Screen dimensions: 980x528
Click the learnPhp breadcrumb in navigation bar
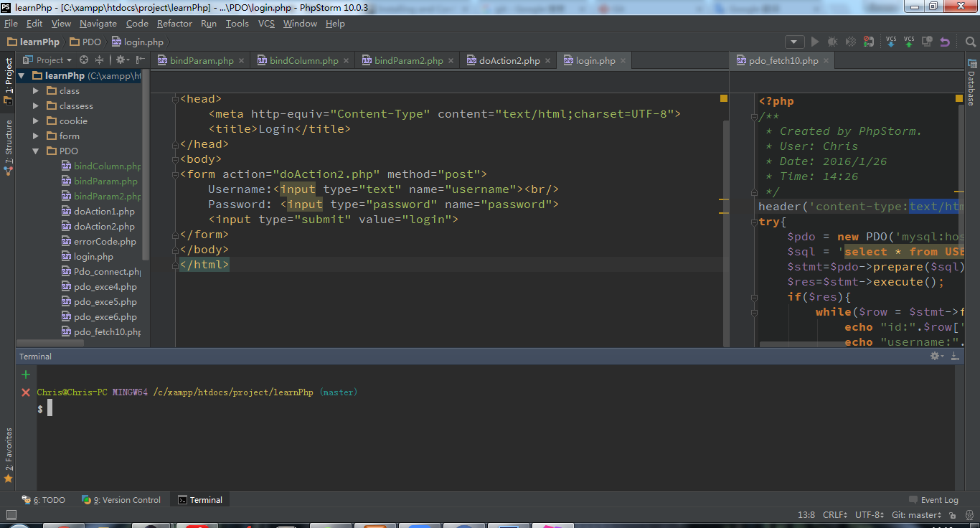(34, 42)
